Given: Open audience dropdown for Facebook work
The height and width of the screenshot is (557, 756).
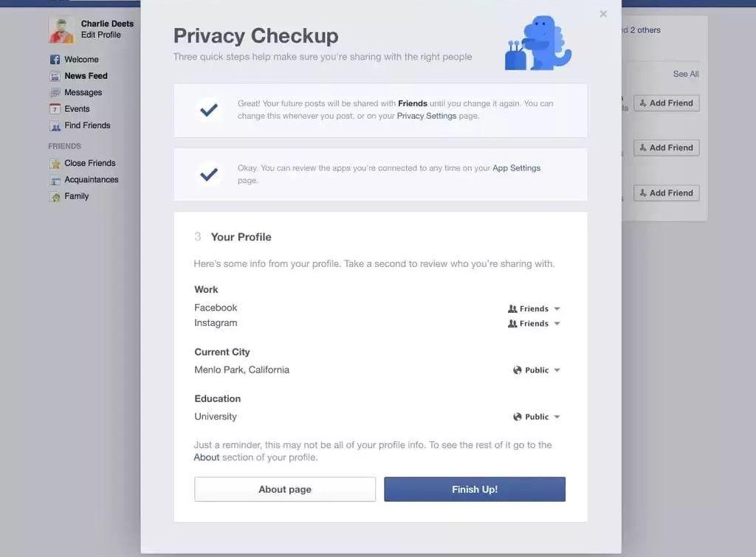Looking at the screenshot, I should tap(534, 308).
